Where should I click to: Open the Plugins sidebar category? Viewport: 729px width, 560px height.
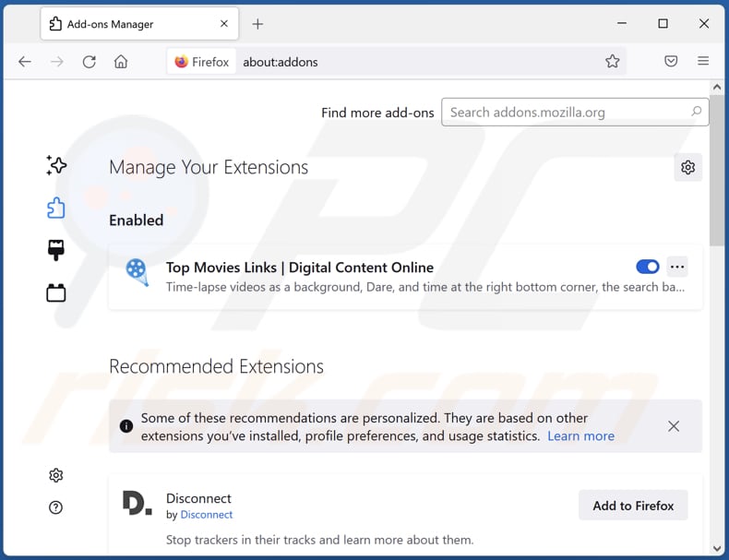click(56, 292)
